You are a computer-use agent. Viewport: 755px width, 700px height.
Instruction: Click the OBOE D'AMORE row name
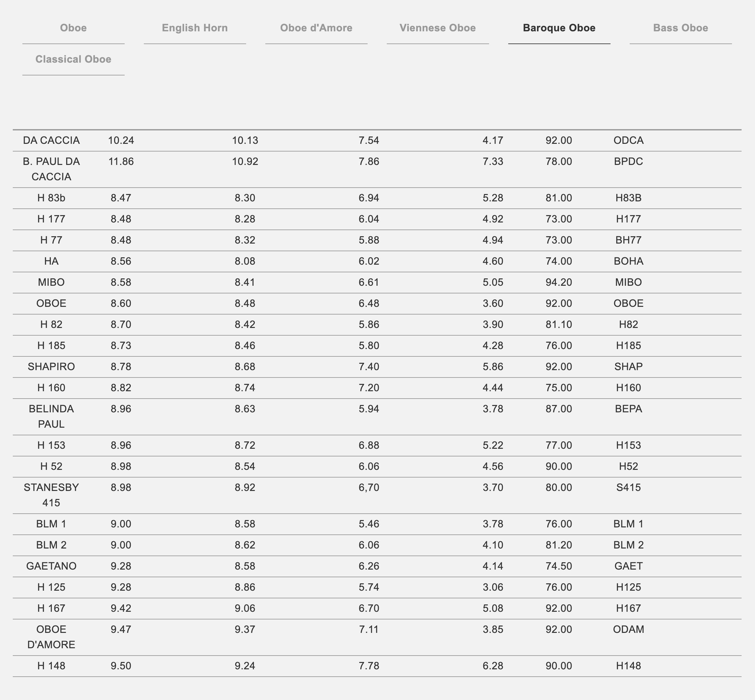tap(51, 637)
